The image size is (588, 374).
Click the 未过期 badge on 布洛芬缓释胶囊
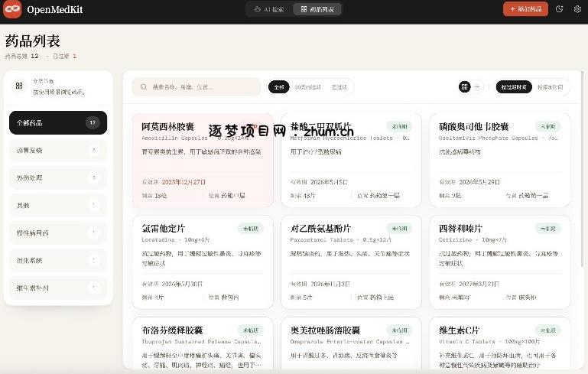point(251,330)
